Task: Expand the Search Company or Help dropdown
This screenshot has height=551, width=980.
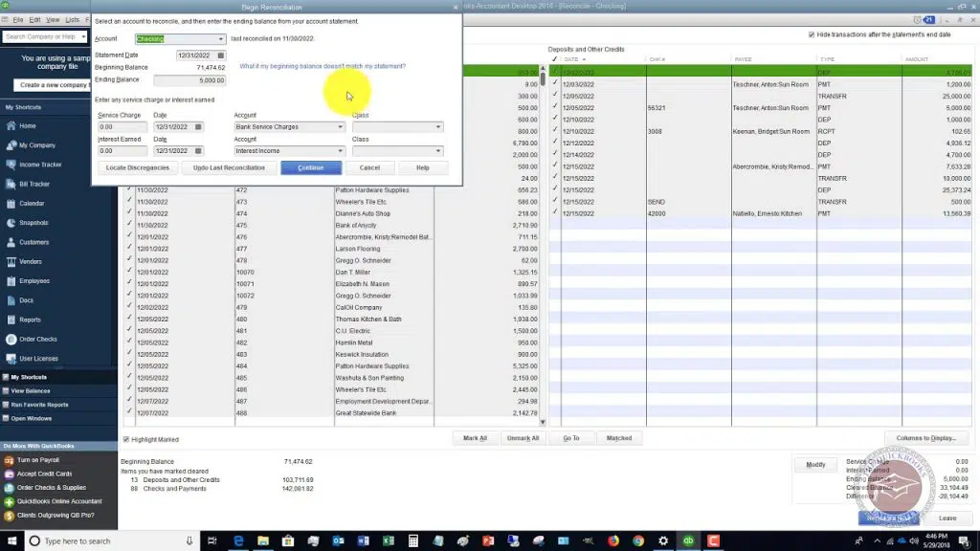Action: point(83,37)
